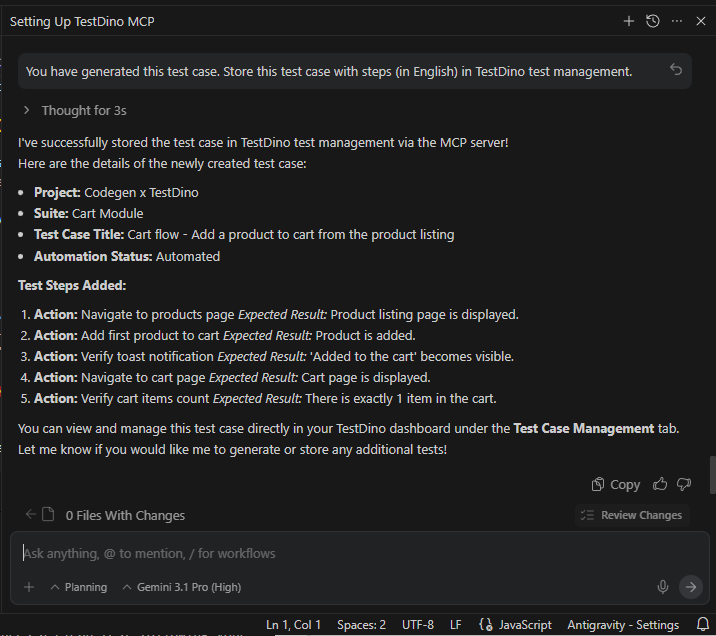
Task: Copy the assistant response
Action: (615, 484)
